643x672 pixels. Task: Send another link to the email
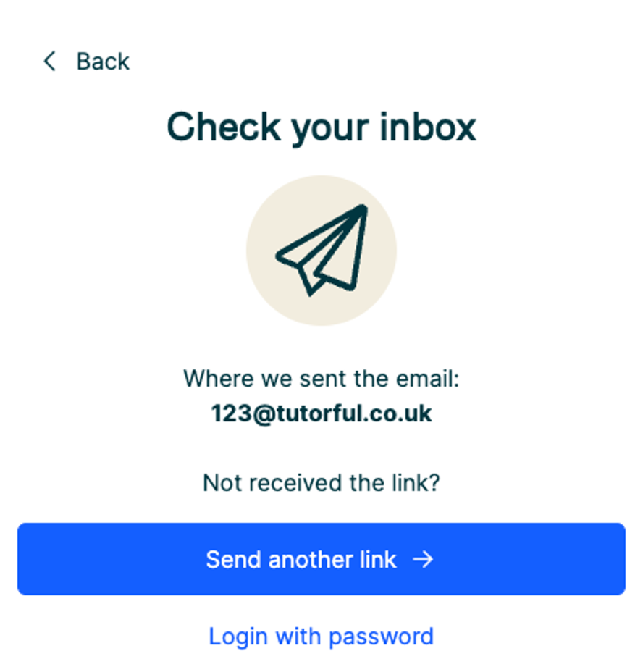pos(321,559)
